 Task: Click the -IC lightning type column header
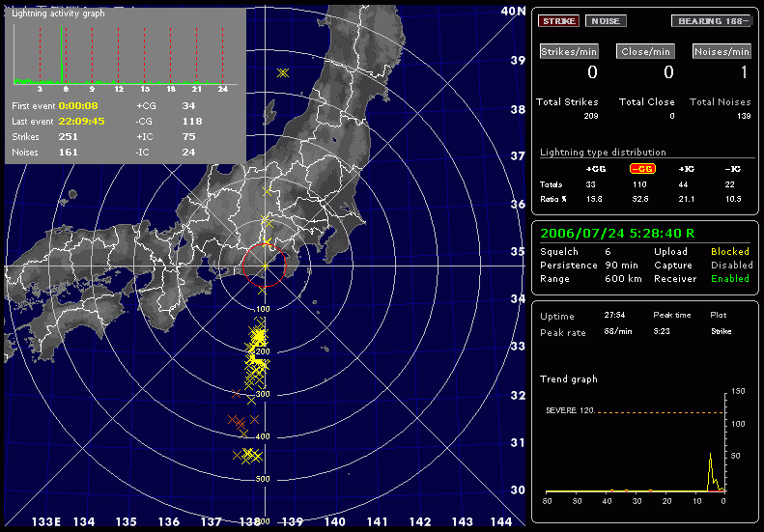pos(734,169)
